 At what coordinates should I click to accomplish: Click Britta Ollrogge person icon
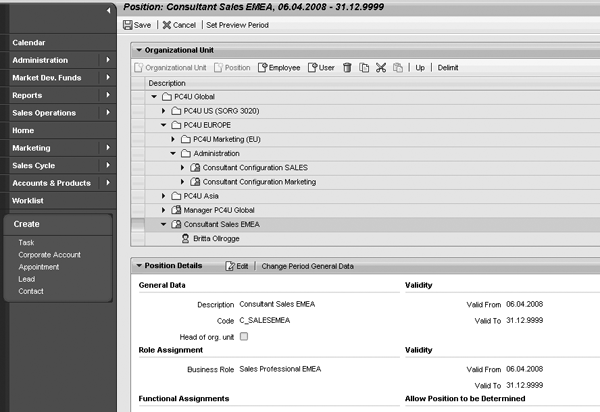coord(185,238)
